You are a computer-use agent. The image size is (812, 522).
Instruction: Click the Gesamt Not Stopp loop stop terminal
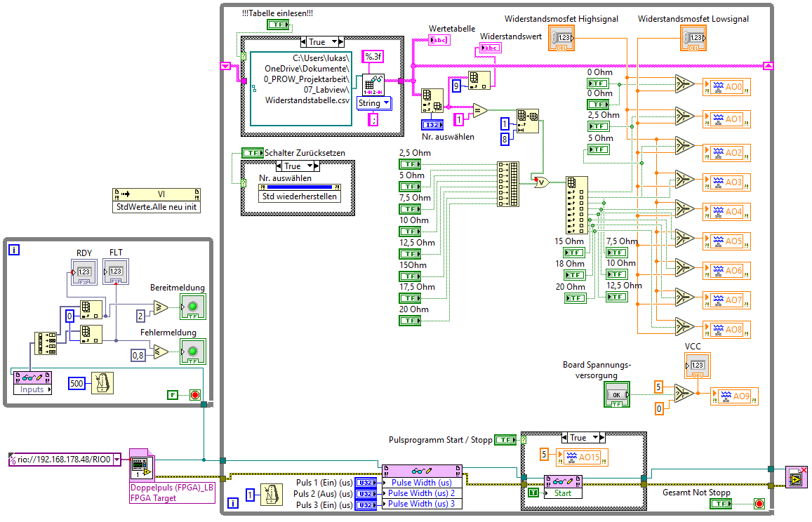point(759,503)
